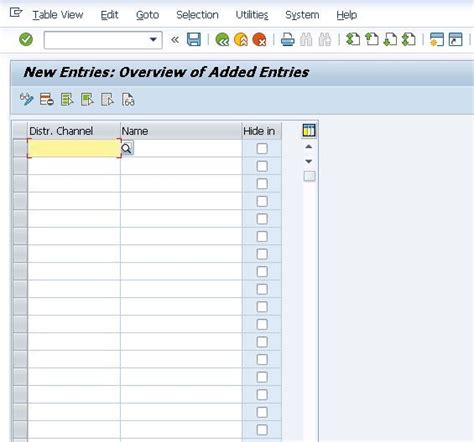Click the Find binoculars icon
This screenshot has height=442, width=474.
pyautogui.click(x=306, y=40)
